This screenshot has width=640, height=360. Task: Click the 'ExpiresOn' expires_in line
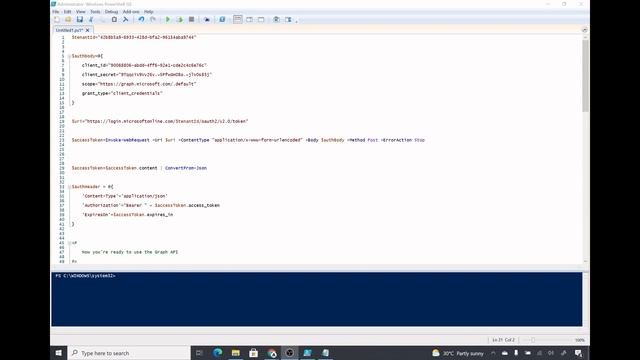click(127, 215)
